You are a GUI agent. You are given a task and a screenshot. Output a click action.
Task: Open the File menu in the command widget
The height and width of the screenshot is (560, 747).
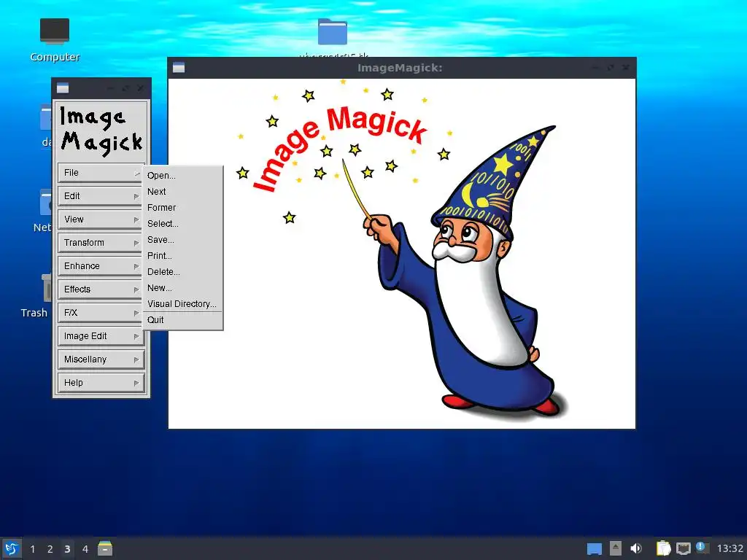click(x=101, y=173)
